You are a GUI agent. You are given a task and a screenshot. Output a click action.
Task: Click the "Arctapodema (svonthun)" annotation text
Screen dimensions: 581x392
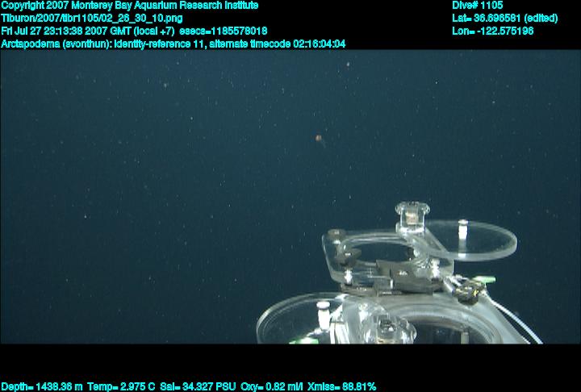(x=56, y=44)
